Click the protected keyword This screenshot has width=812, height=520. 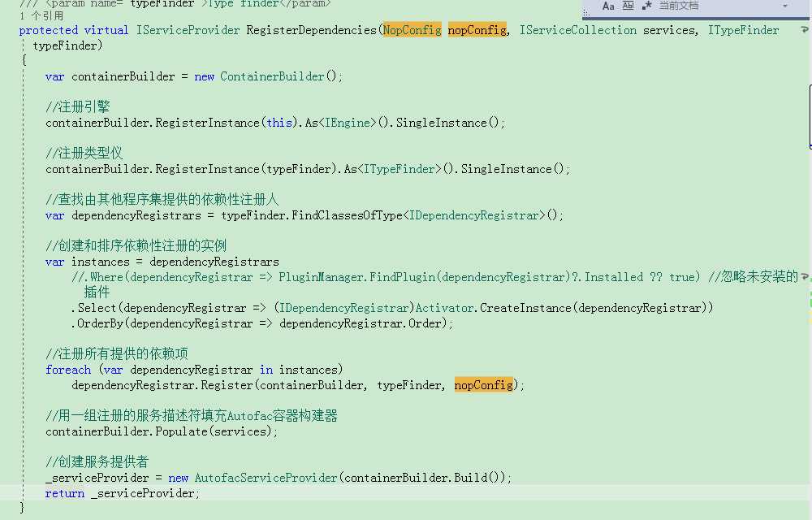pyautogui.click(x=48, y=30)
